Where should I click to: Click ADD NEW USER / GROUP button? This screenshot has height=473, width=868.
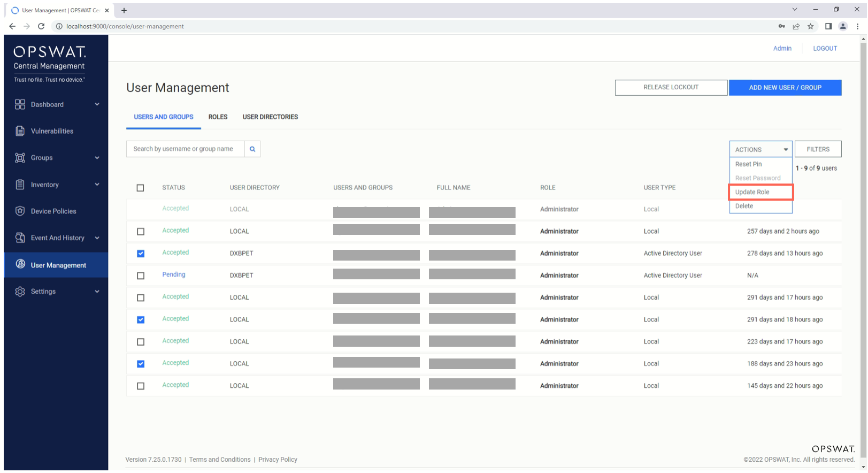point(785,88)
